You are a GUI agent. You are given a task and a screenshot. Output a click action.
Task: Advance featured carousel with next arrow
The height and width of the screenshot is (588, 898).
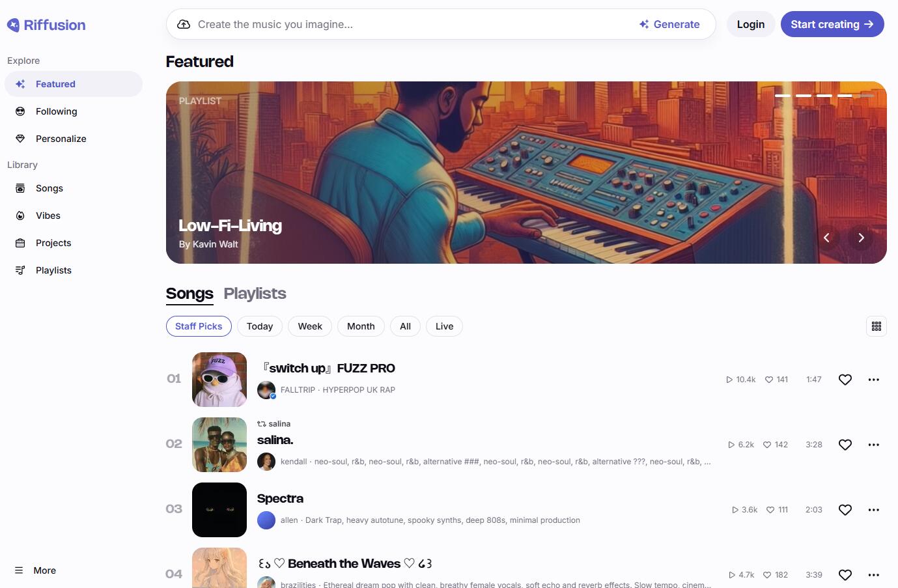point(861,238)
